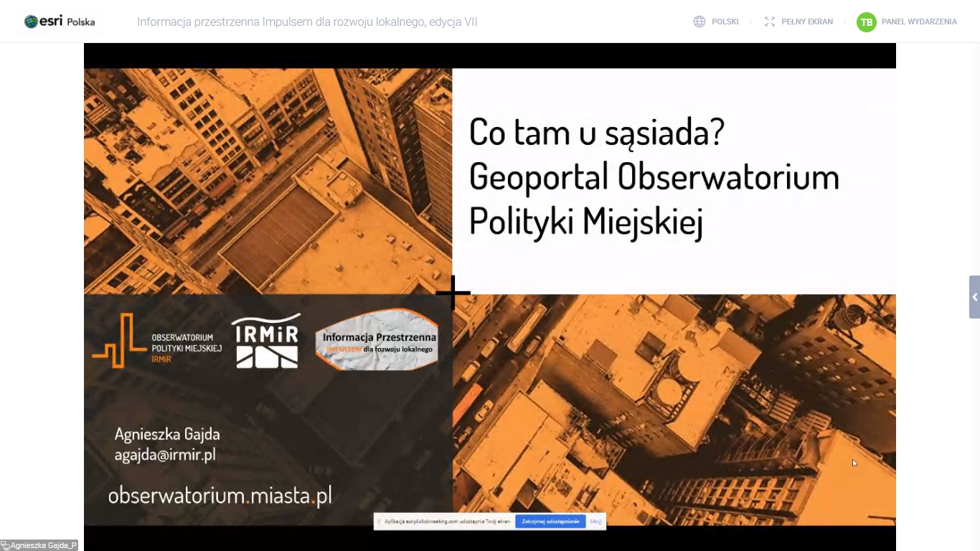This screenshot has width=980, height=551.
Task: Click the Agnieszka Gajda_P name label
Action: [43, 545]
